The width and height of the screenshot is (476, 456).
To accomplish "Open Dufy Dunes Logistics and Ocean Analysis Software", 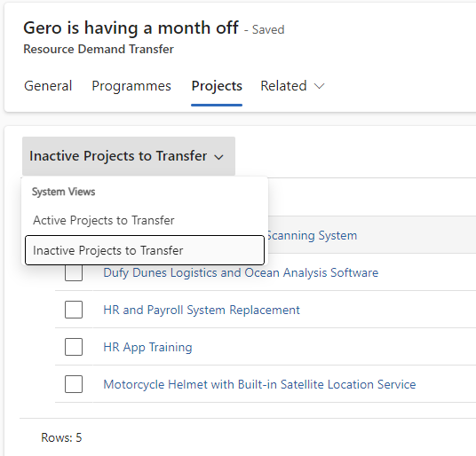I will [x=241, y=272].
